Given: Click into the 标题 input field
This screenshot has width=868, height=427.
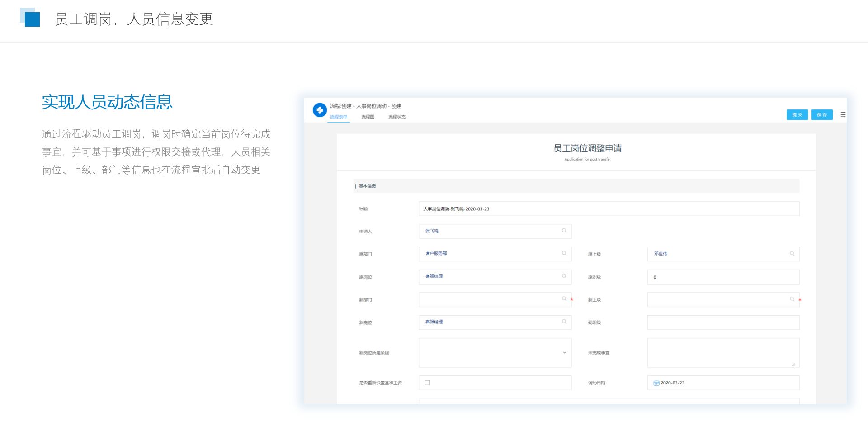Looking at the screenshot, I should [609, 209].
